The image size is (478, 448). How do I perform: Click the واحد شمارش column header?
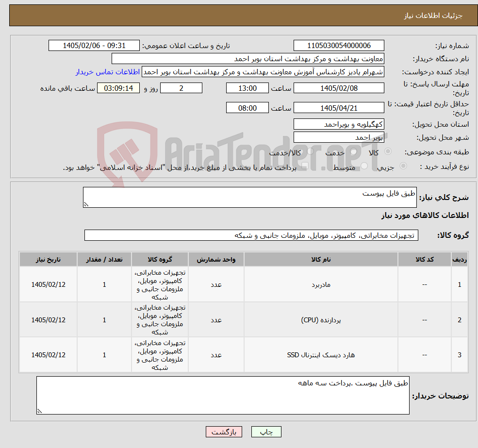pyautogui.click(x=216, y=259)
